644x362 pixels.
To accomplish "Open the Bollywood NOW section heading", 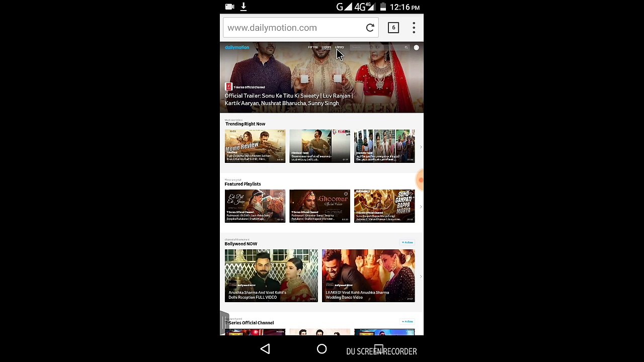I will 240,244.
